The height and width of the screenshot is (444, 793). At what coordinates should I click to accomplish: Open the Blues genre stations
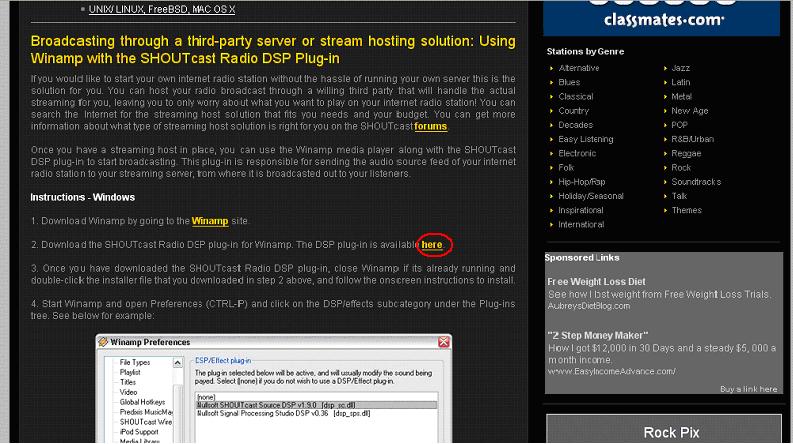[569, 82]
